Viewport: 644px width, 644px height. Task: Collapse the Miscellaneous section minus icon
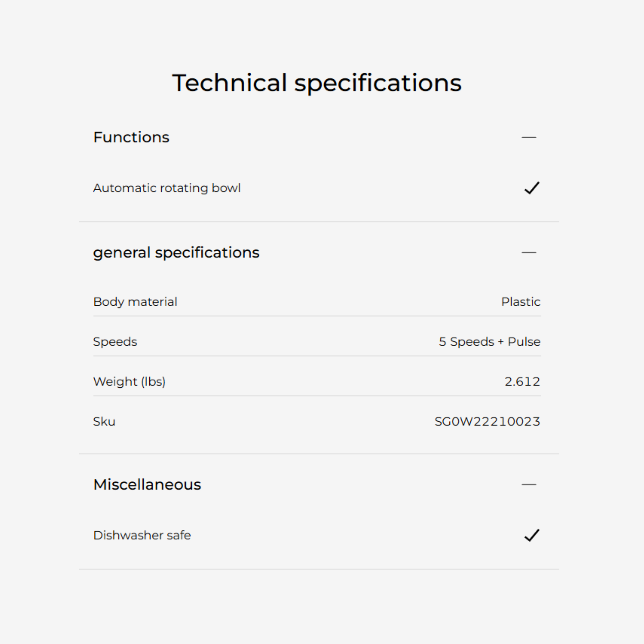point(529,485)
